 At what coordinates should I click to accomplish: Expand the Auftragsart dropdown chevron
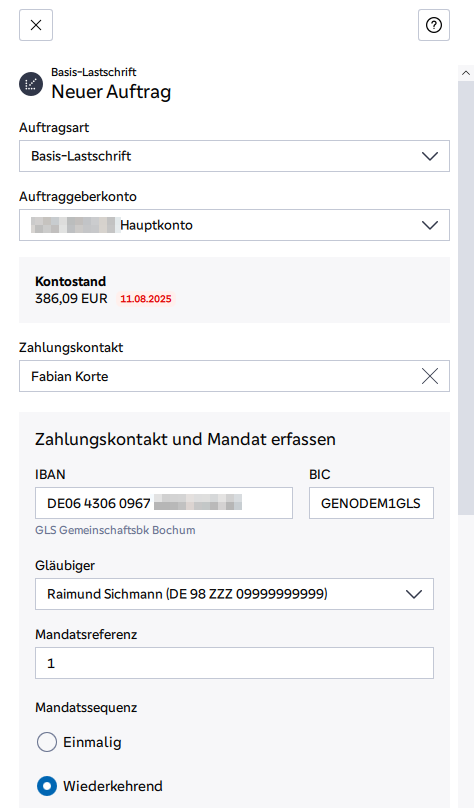(x=430, y=156)
